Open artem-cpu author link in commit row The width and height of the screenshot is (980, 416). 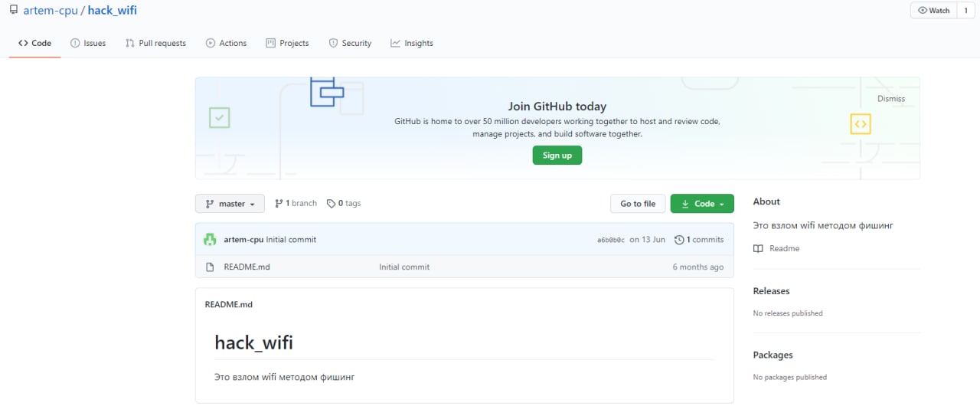243,240
